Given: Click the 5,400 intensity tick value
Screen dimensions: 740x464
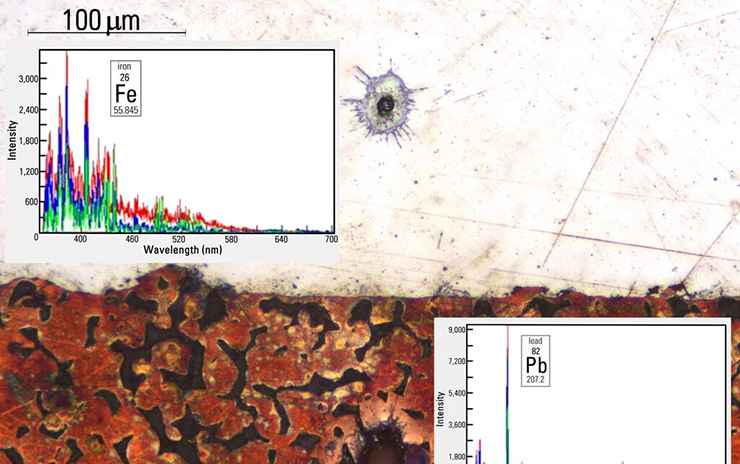Looking at the screenshot, I should coord(457,393).
